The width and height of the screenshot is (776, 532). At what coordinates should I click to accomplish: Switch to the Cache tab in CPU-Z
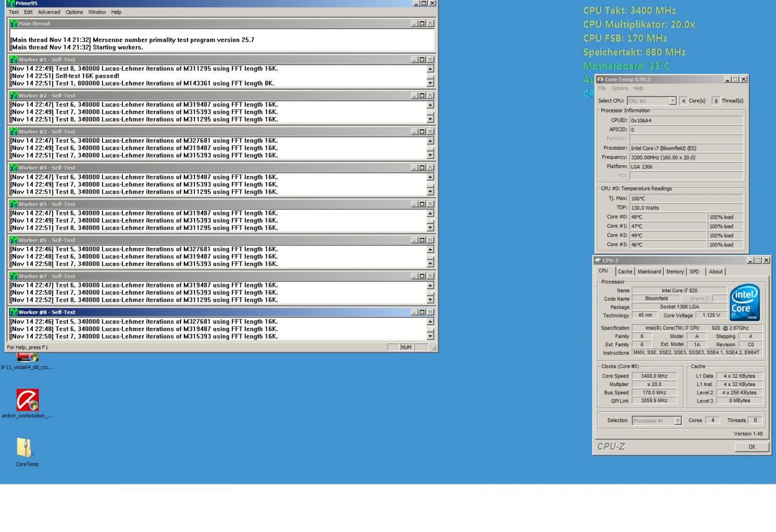pyautogui.click(x=625, y=272)
